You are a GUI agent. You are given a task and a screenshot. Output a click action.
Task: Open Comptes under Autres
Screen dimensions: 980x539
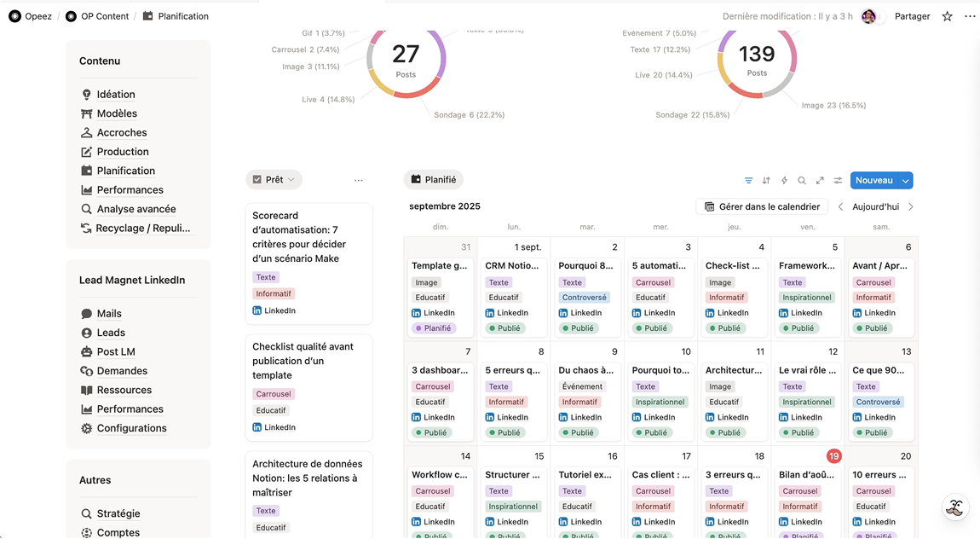click(118, 533)
